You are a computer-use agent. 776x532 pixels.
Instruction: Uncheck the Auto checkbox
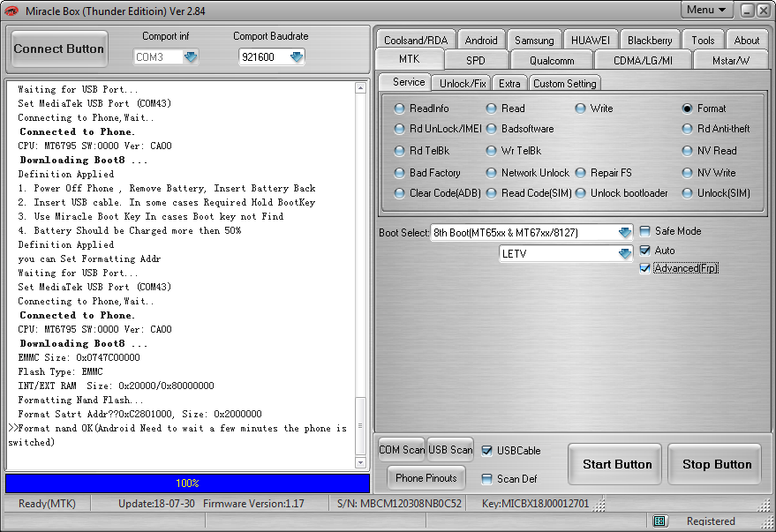click(644, 251)
